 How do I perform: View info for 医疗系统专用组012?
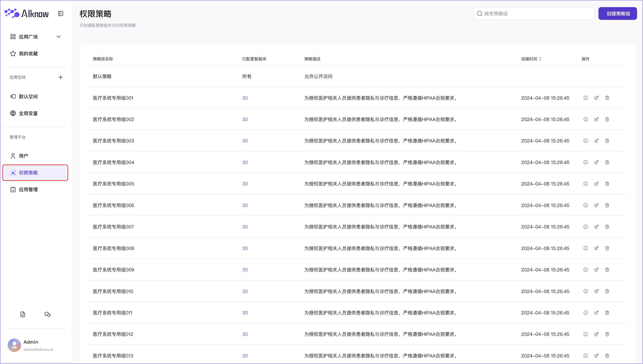[x=586, y=334]
